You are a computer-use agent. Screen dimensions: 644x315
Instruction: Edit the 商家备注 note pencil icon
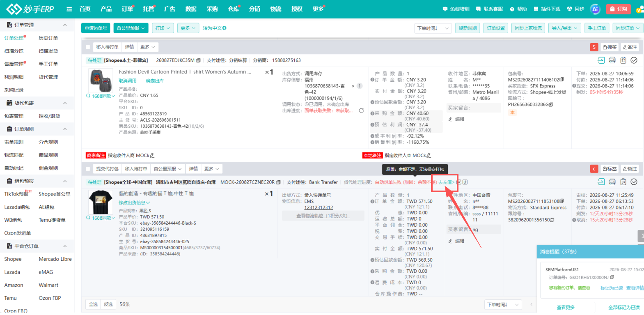152,155
